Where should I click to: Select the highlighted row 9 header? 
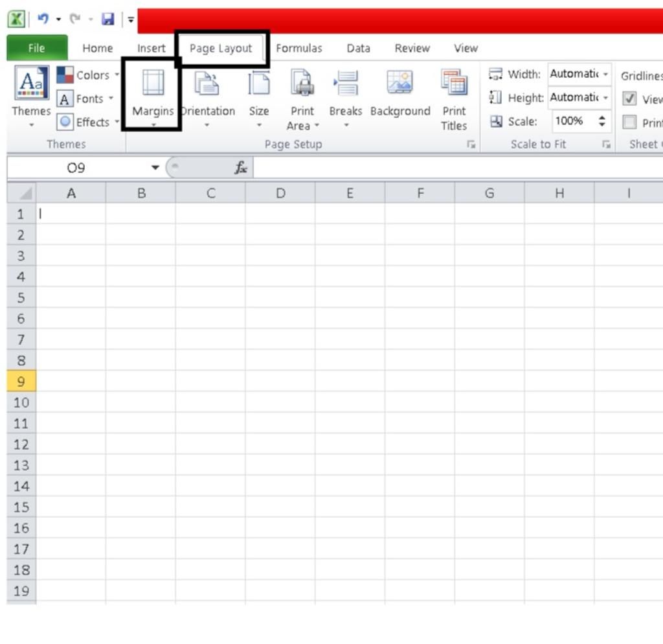pyautogui.click(x=21, y=381)
